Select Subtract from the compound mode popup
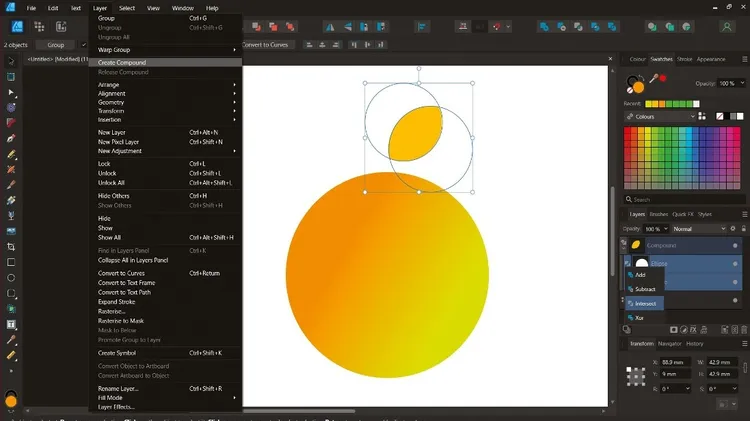Image resolution: width=750 pixels, height=421 pixels. [x=644, y=289]
